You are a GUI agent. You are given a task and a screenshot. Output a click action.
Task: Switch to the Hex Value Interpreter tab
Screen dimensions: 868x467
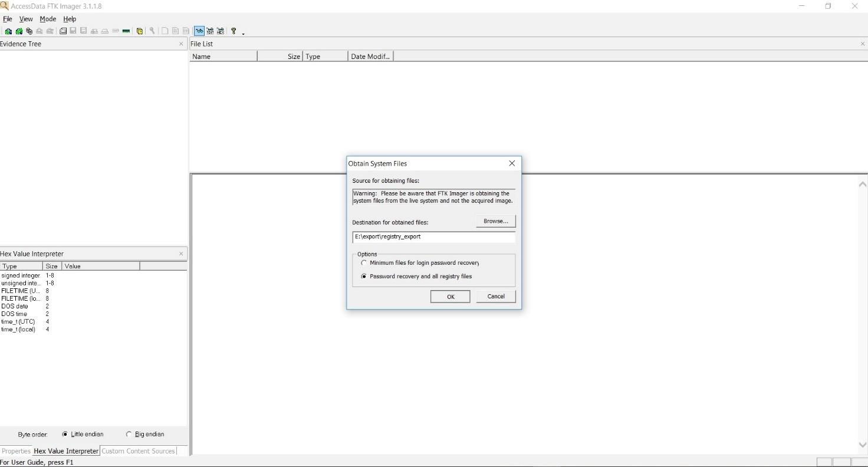(x=66, y=451)
